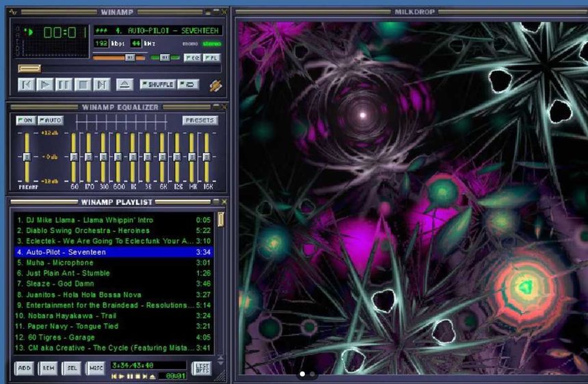This screenshot has height=384, width=588.
Task: Select 'Entertainment for the Braindead - Resolutions' track
Action: coord(113,305)
